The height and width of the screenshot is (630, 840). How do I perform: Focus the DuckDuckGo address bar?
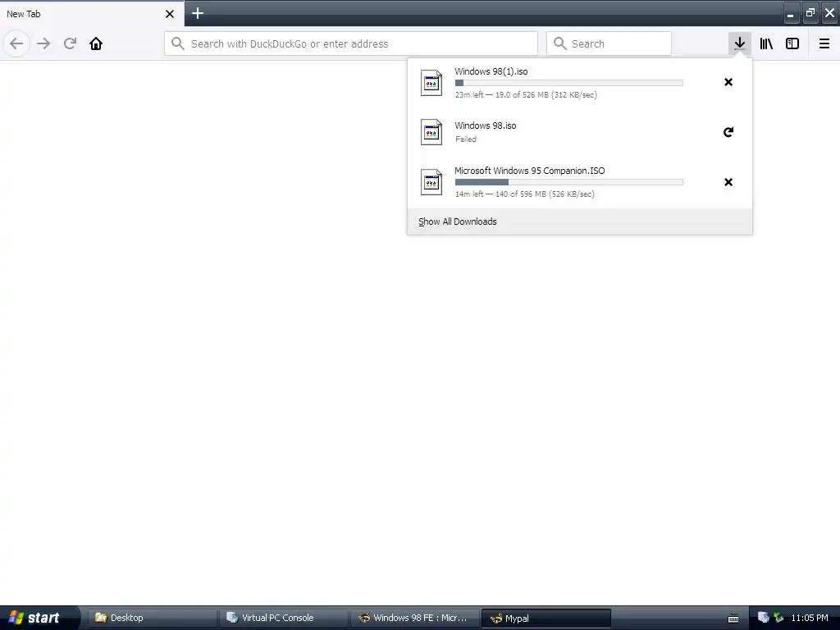coord(351,43)
